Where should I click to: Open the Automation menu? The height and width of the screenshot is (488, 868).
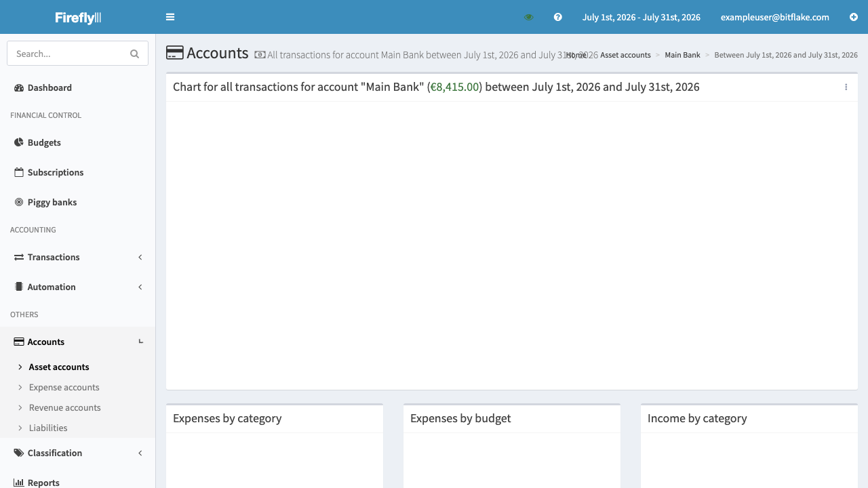52,287
